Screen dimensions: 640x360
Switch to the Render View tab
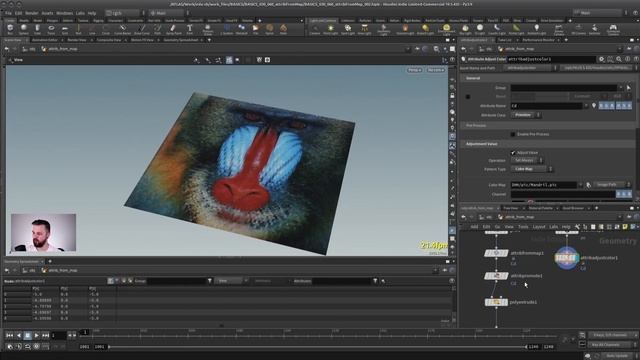pos(77,40)
